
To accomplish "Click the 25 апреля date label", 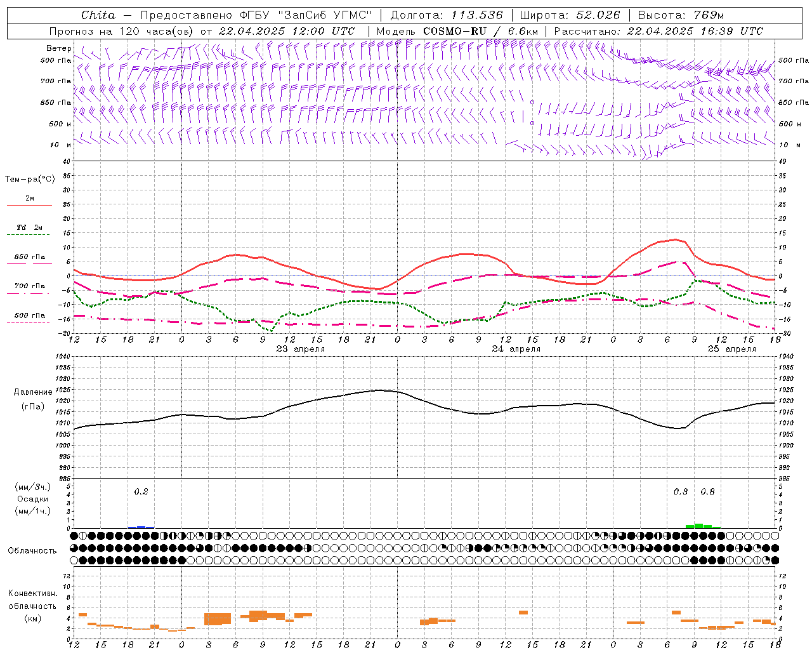I will [732, 349].
